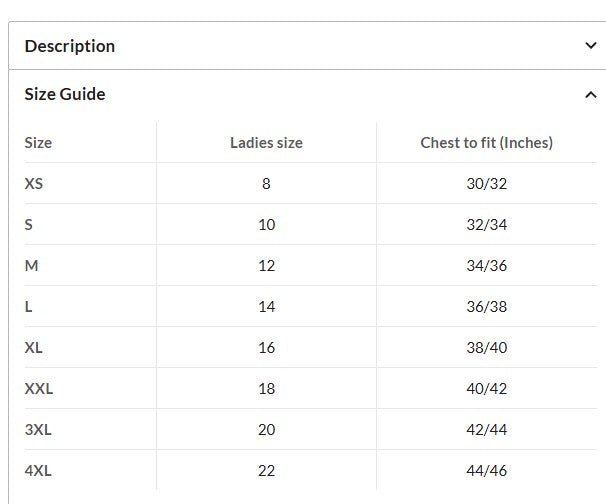
Task: Click the 4XL size row label
Action: [38, 471]
